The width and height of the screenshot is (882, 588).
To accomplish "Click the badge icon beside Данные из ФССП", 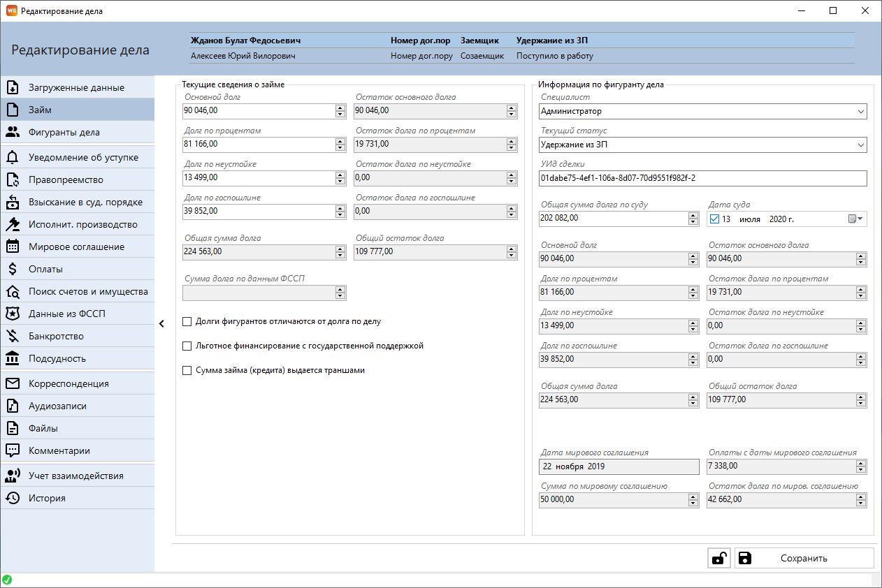I will point(13,314).
